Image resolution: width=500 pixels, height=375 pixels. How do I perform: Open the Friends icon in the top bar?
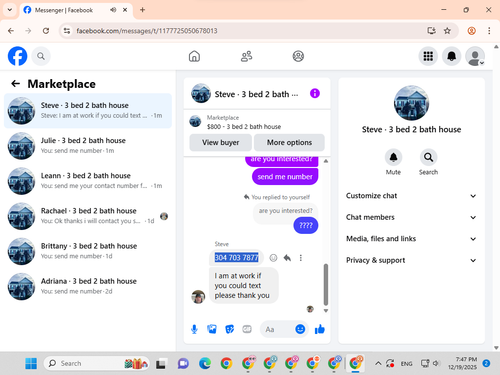(x=246, y=56)
